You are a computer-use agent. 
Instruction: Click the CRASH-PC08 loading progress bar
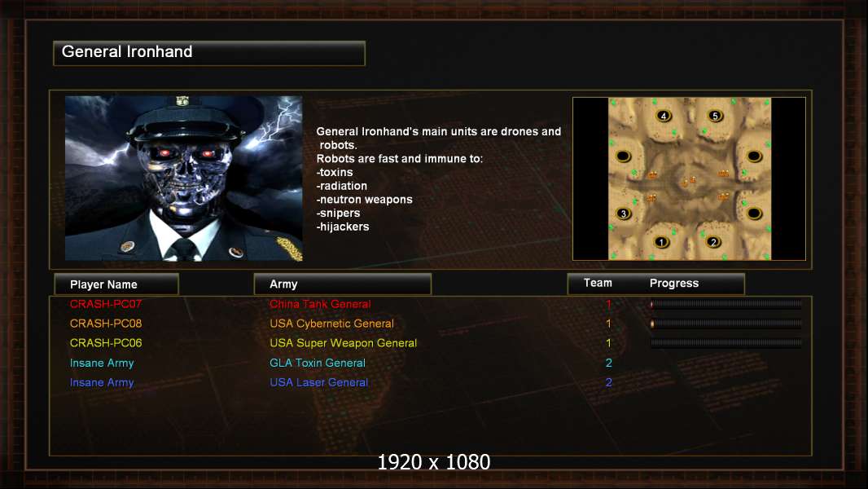point(726,324)
